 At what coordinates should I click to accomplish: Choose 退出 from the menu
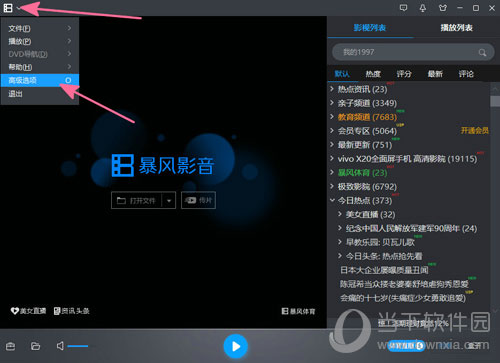click(40, 94)
